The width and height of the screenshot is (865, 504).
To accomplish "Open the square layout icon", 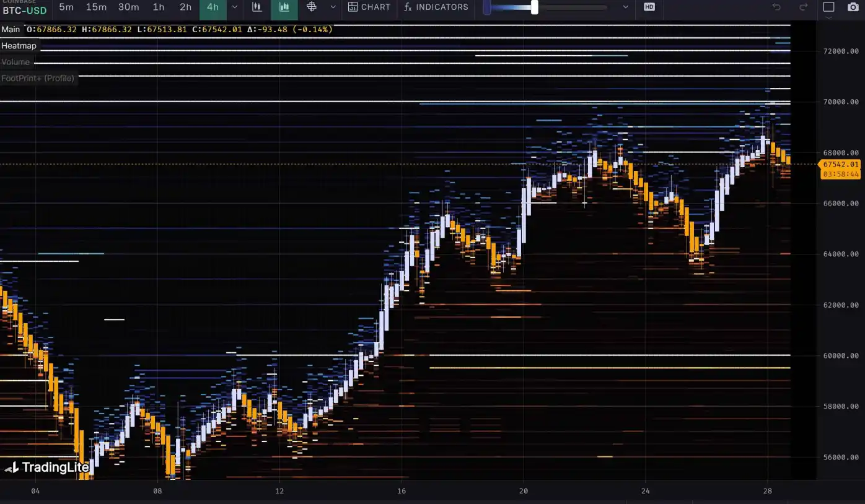I will 828,7.
